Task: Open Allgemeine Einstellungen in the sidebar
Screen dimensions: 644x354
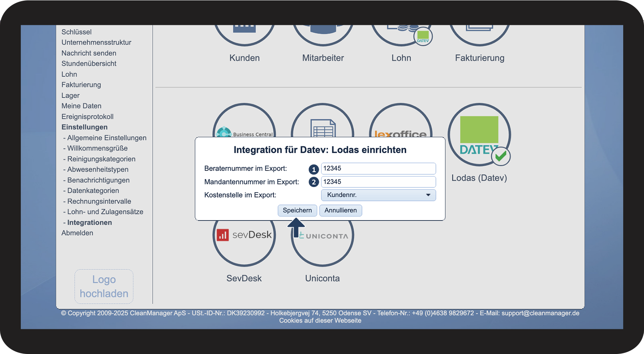Action: 106,138
